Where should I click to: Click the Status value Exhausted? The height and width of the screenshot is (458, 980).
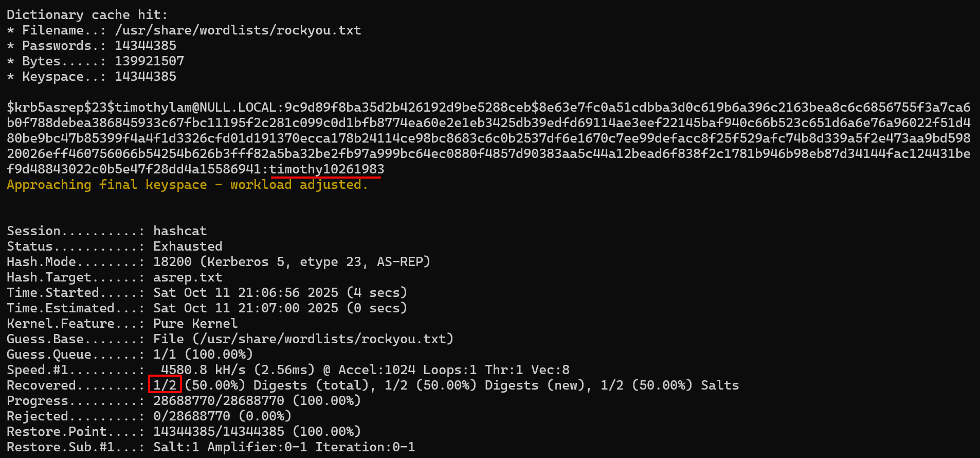[188, 246]
